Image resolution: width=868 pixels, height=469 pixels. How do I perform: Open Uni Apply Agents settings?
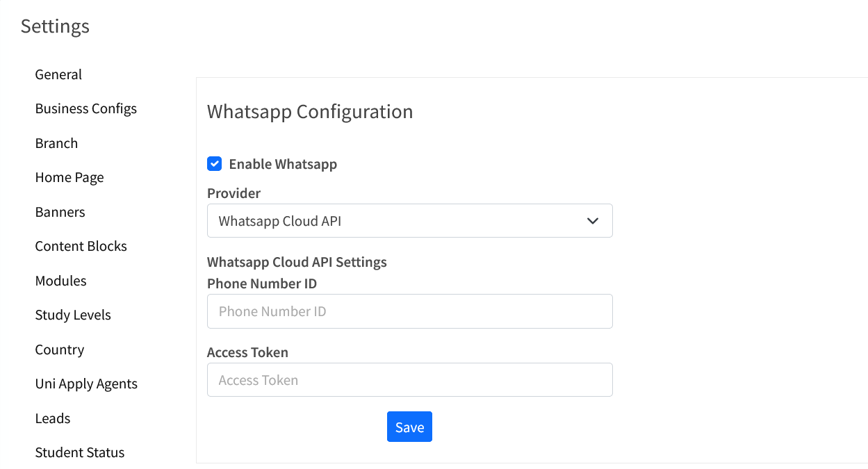point(86,384)
